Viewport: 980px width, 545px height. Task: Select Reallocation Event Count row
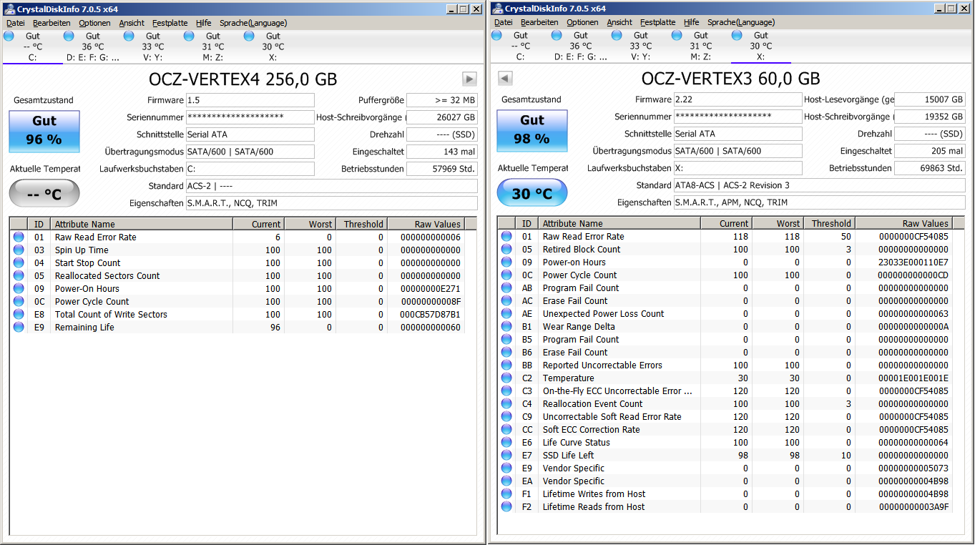725,403
